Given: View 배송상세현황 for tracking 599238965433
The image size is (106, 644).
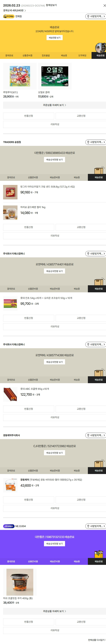Looking at the screenshot, I should [x=55, y=160].
